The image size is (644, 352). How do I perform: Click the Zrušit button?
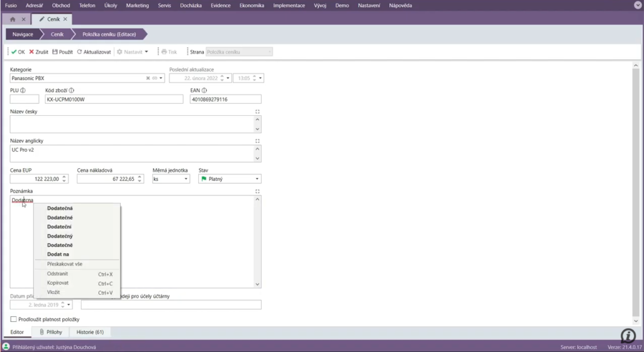click(x=38, y=52)
